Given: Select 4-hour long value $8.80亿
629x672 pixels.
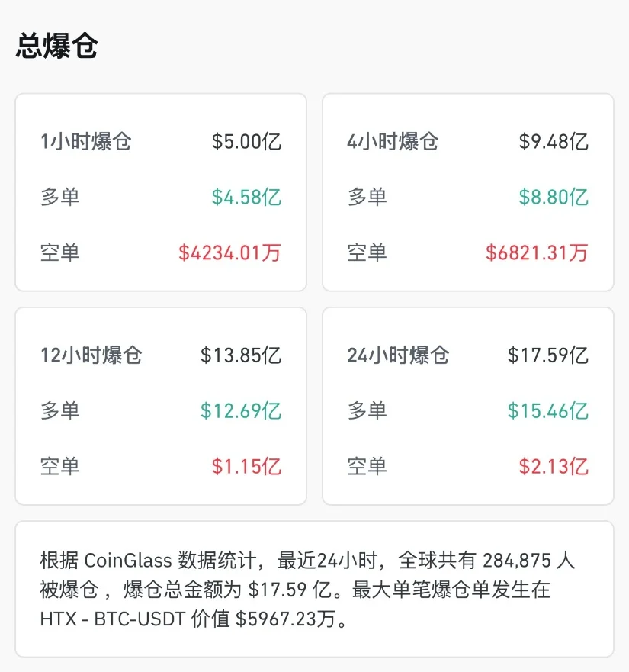Looking at the screenshot, I should tap(554, 197).
